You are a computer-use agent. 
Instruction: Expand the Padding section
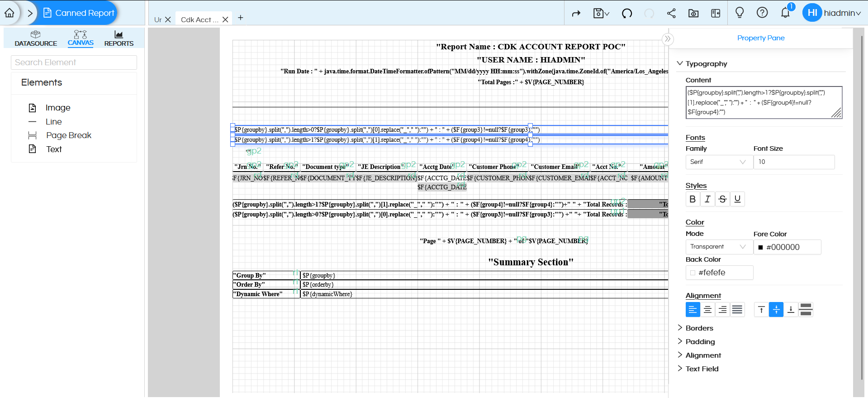pos(696,342)
